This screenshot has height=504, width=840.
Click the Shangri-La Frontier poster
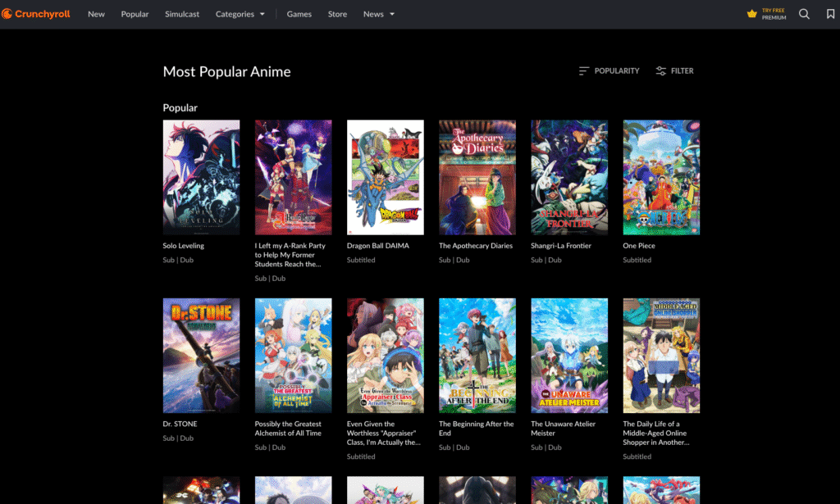click(569, 177)
